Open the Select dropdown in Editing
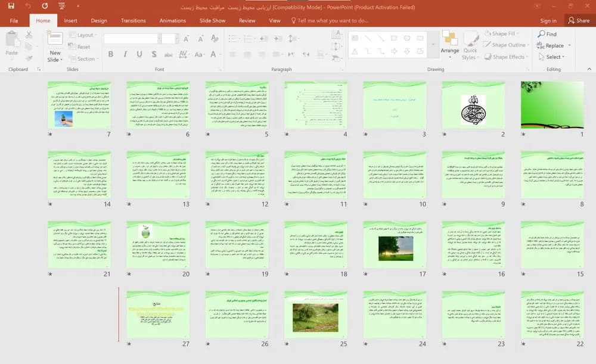 coord(551,57)
